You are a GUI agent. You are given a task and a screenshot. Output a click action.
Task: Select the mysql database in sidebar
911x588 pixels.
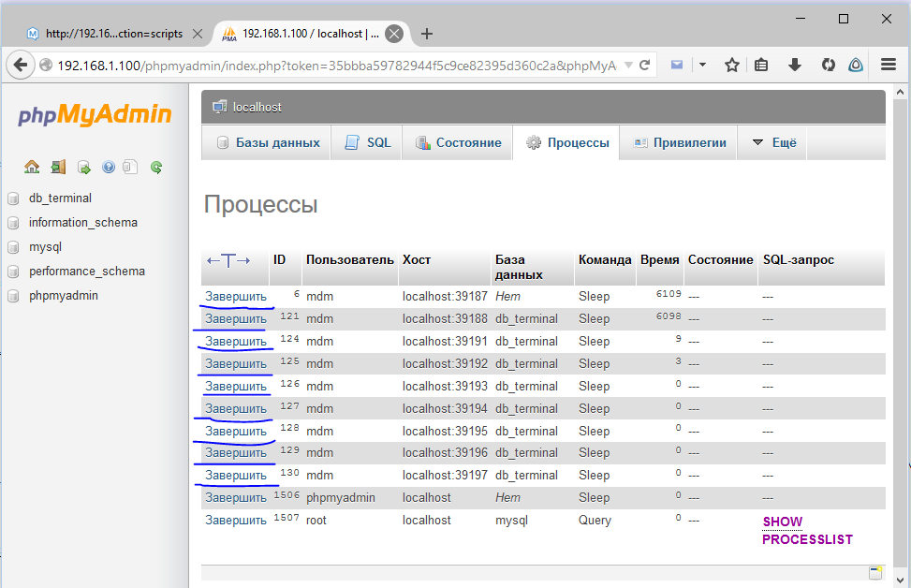pyautogui.click(x=45, y=247)
